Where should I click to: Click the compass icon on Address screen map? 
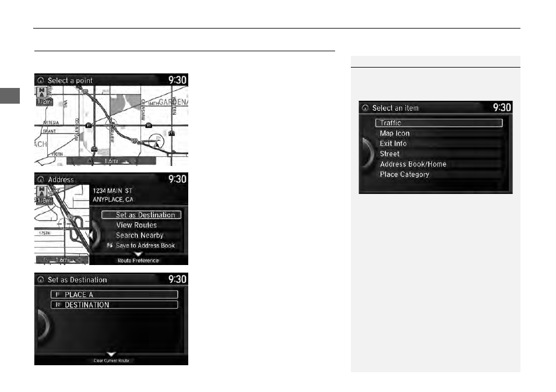(42, 192)
